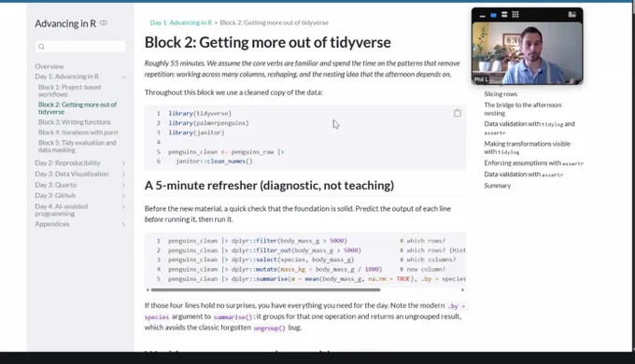Click Day 3: Data Visualisation label

[72, 175]
